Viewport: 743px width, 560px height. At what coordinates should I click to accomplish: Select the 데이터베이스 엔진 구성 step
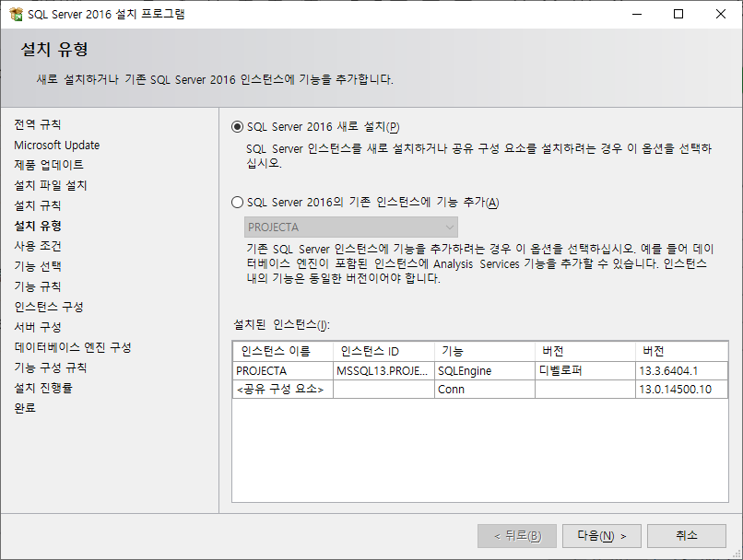point(73,347)
